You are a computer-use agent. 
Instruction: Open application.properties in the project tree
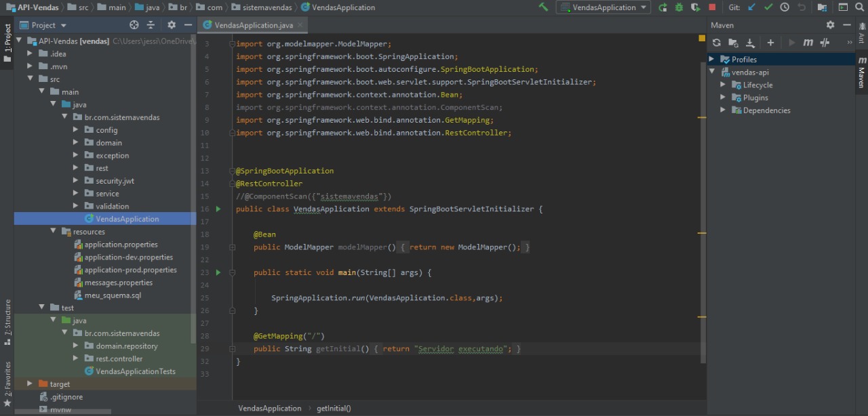(x=121, y=245)
